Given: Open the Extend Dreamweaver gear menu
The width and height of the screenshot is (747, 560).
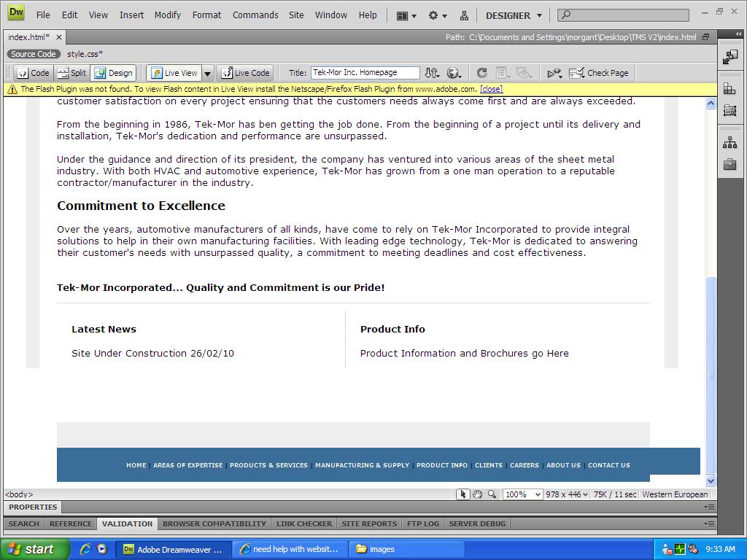Looking at the screenshot, I should pyautogui.click(x=438, y=16).
